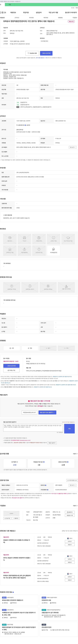Viewport: 78px width, 644px height.
Task: Click the heart 관심정보 등록 button
Action: (x=32, y=53)
